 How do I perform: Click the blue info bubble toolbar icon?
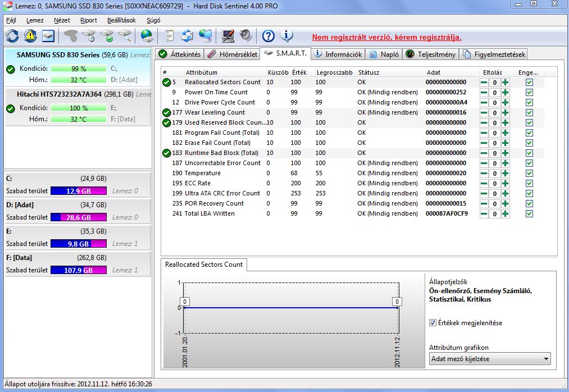tap(286, 36)
